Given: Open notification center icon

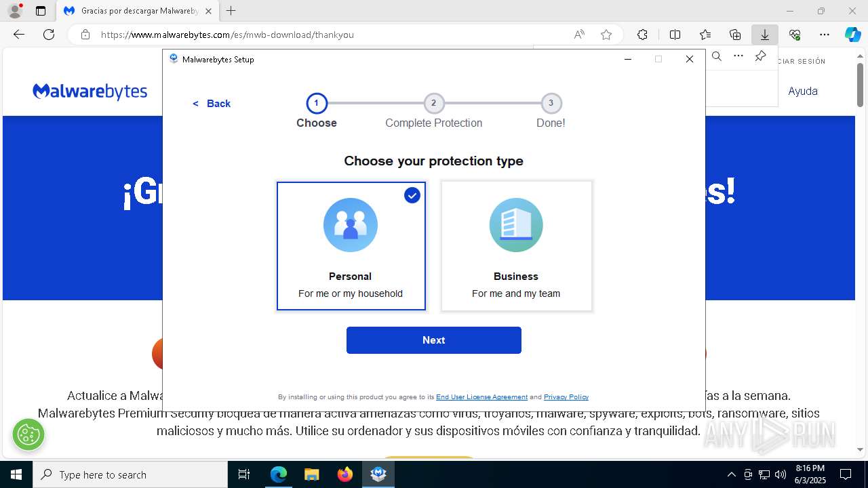Looking at the screenshot, I should click(x=846, y=474).
